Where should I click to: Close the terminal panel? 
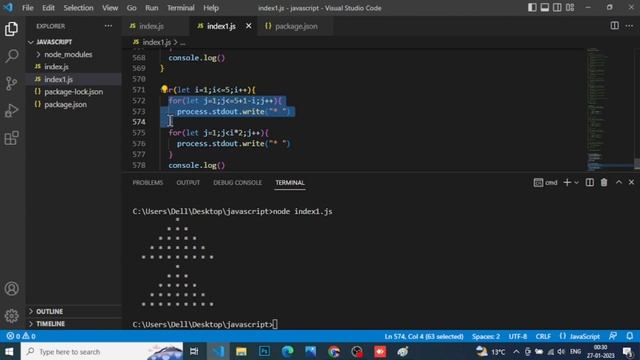pyautogui.click(x=631, y=182)
